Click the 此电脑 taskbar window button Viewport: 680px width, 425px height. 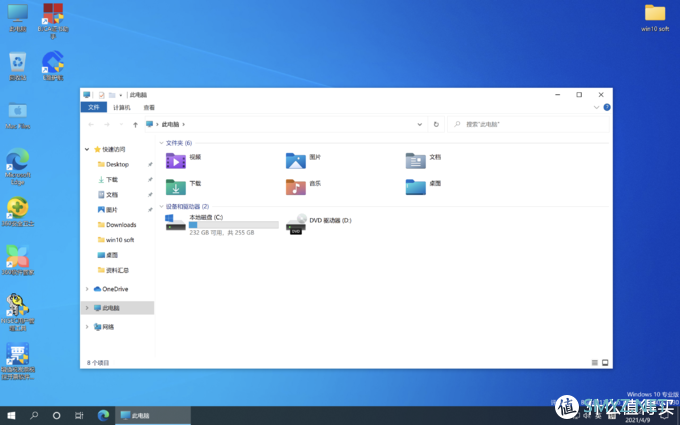[153, 415]
